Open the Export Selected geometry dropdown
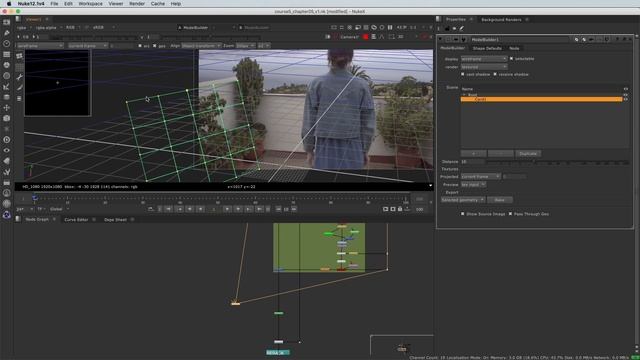The image size is (640, 360). [x=463, y=200]
